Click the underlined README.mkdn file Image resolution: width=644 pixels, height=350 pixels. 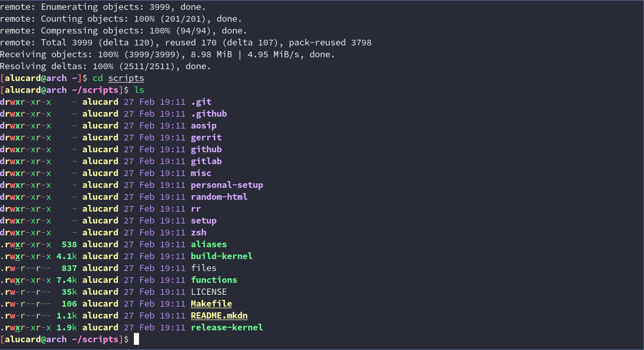tap(219, 316)
